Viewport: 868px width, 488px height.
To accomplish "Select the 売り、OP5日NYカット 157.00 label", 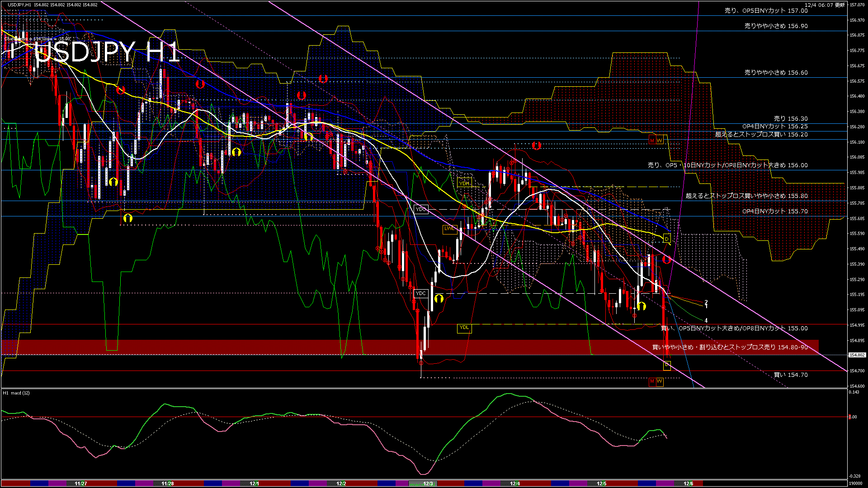I will pos(766,10).
